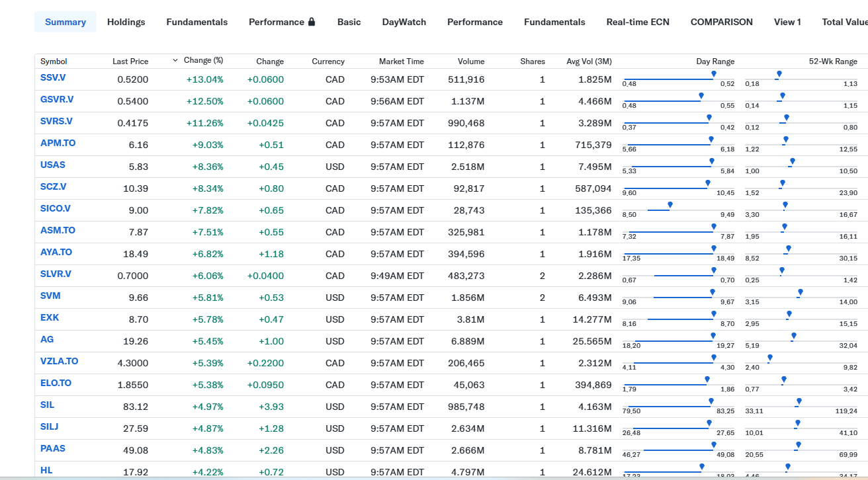Open the USAS symbol link

pyautogui.click(x=53, y=165)
